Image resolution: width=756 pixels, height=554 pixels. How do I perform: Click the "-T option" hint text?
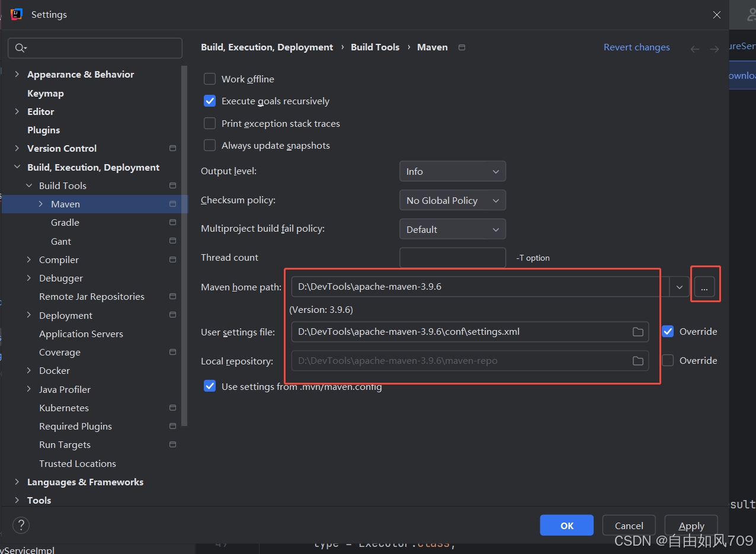click(x=533, y=258)
